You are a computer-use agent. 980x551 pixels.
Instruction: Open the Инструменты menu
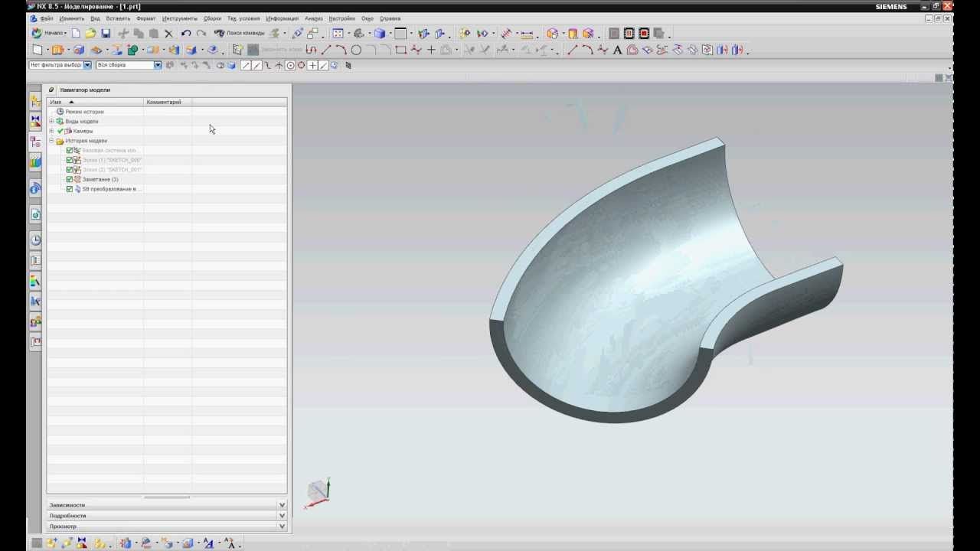tap(179, 18)
